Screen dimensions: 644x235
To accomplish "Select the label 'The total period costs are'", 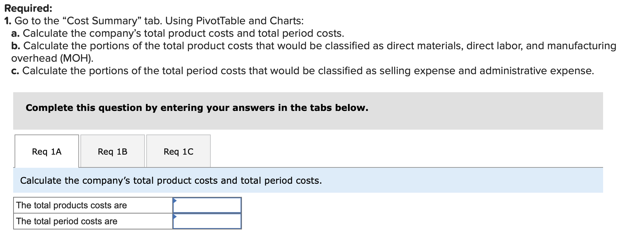I will (x=67, y=221).
